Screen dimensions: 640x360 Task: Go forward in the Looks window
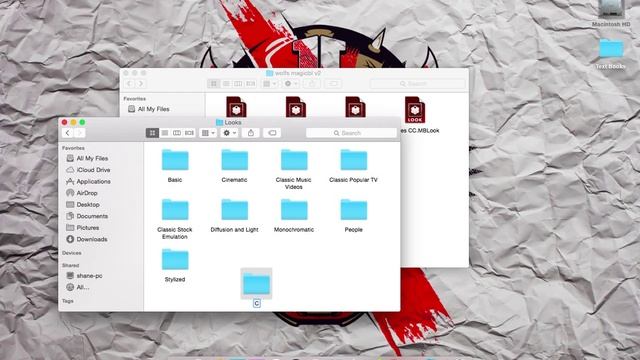80,133
